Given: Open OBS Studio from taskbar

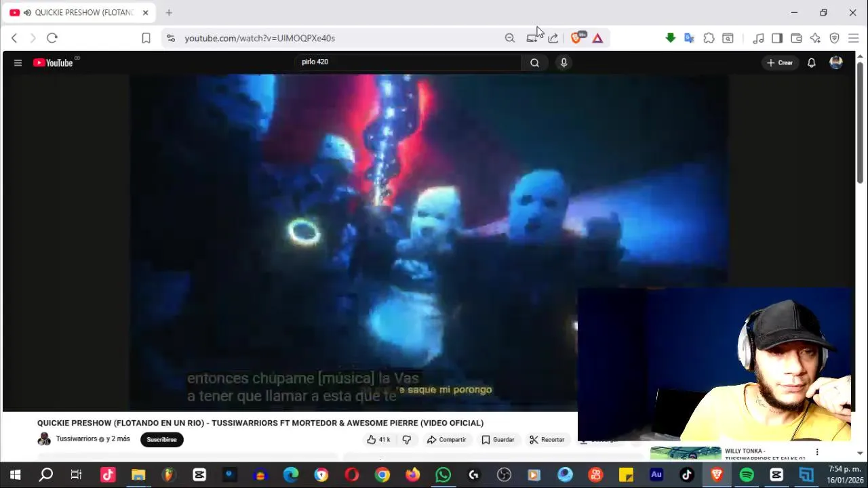Looking at the screenshot, I should [504, 475].
